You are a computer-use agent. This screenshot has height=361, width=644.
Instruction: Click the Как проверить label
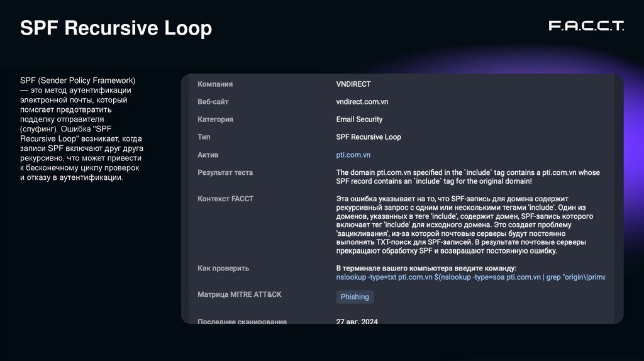[223, 269]
